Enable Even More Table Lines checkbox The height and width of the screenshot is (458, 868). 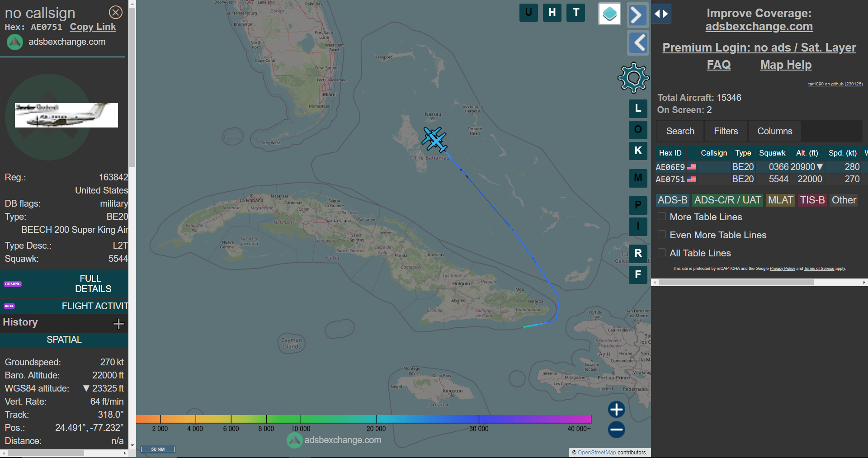point(662,235)
